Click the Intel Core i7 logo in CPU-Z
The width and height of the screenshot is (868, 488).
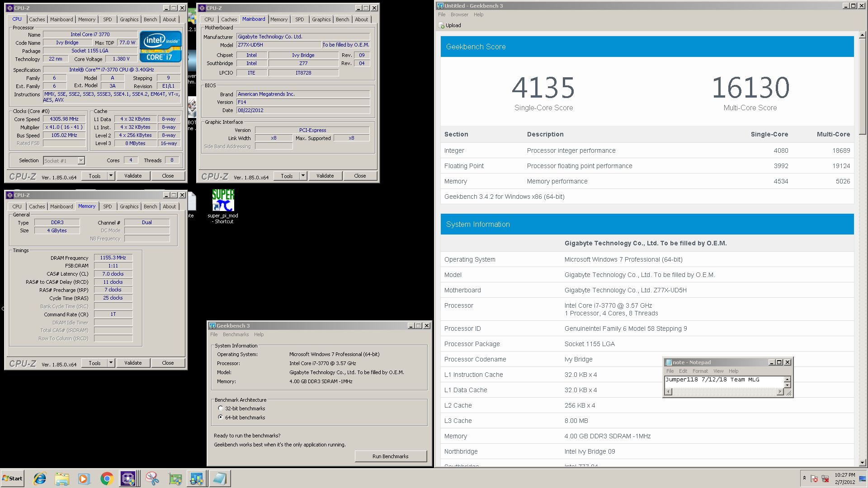(161, 46)
